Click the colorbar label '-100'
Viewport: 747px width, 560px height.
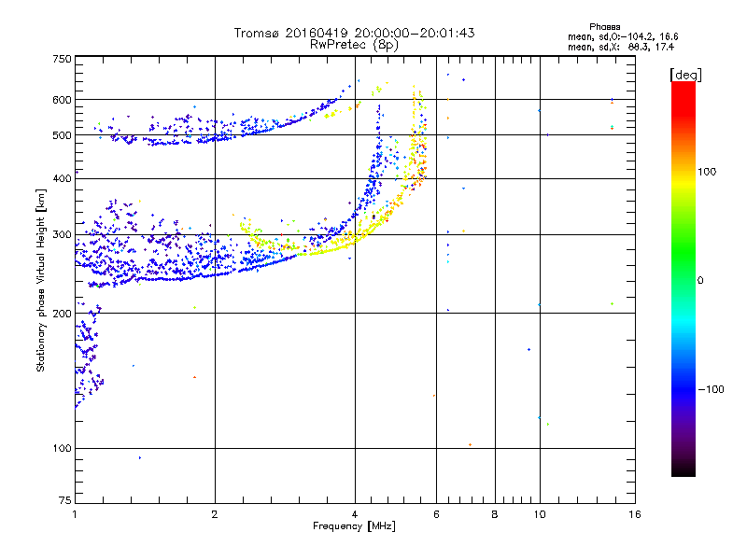point(711,389)
